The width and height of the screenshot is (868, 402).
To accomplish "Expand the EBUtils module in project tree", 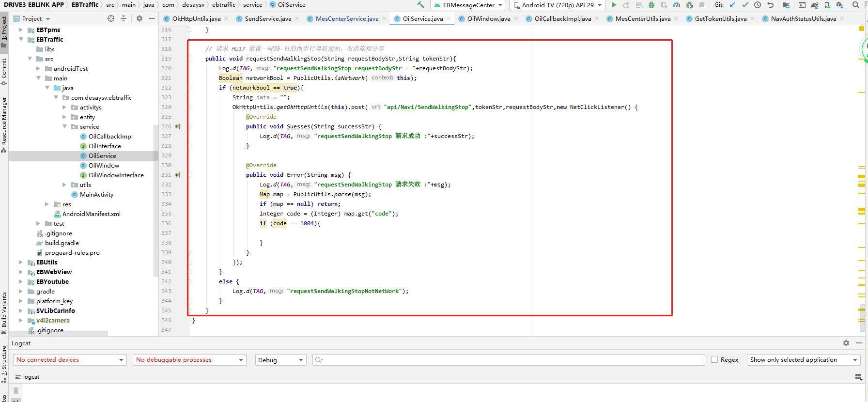I will [21, 262].
